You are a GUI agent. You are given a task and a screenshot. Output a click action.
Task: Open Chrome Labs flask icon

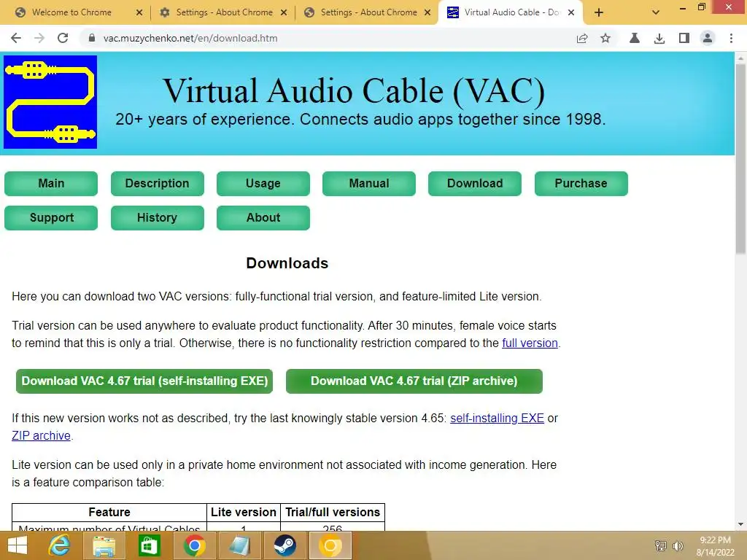[x=634, y=38]
